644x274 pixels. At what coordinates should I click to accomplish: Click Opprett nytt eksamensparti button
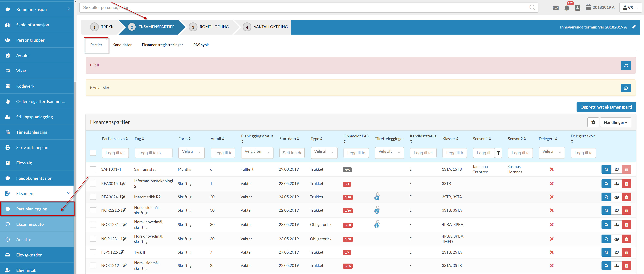tap(606, 107)
